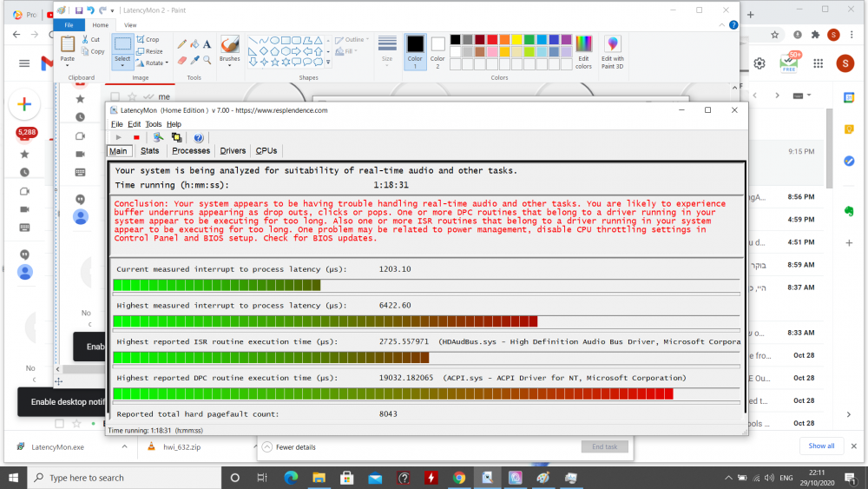Open the Windows Start menu

pyautogui.click(x=13, y=478)
